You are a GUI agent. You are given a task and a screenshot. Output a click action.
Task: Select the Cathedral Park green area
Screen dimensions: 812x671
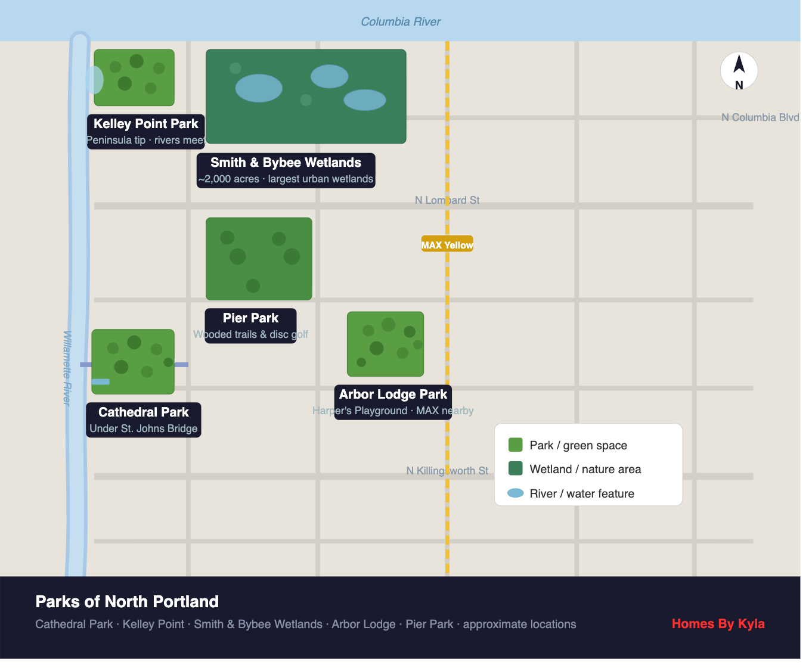click(133, 362)
